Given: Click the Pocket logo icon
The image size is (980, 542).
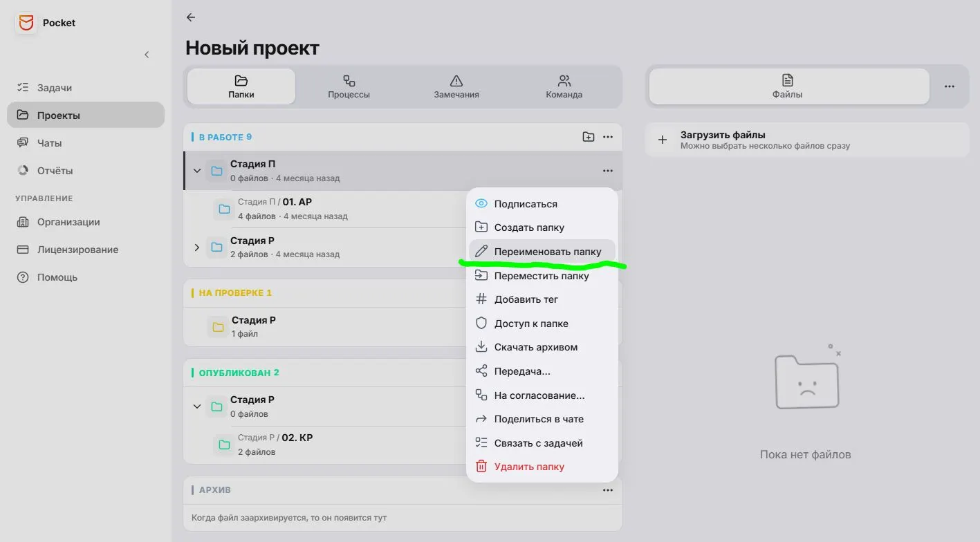Looking at the screenshot, I should pos(26,23).
